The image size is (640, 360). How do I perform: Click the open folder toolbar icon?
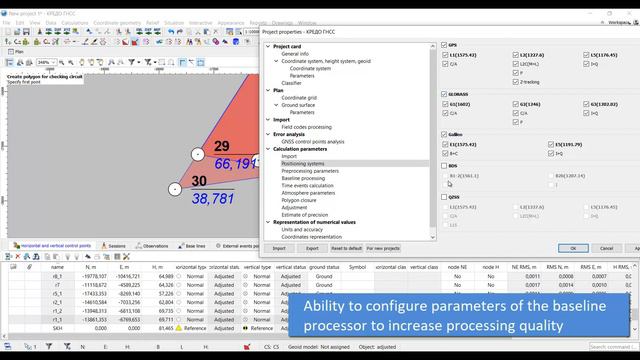[x=17, y=32]
